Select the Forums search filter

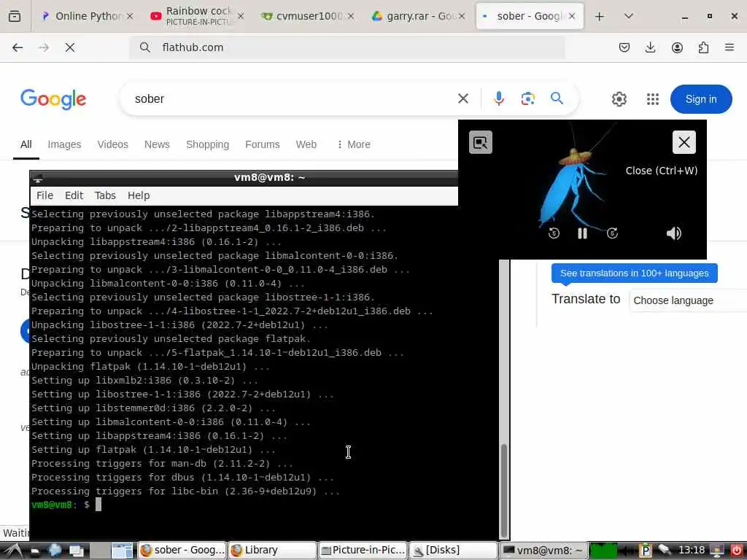[x=262, y=144]
